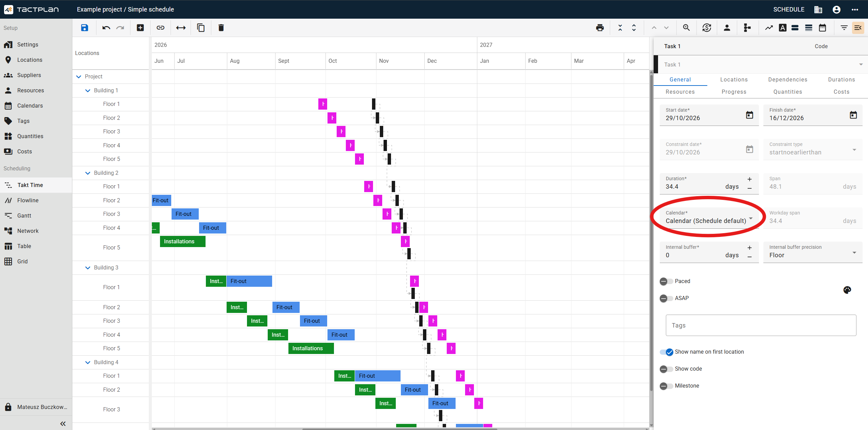Screen dimensions: 868x430
Task: Collapse the Project tree node
Action: [x=79, y=77]
